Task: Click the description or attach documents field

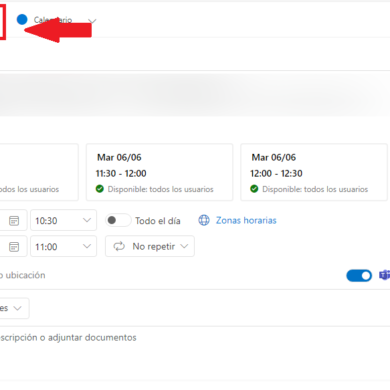Action: pyautogui.click(x=195, y=338)
